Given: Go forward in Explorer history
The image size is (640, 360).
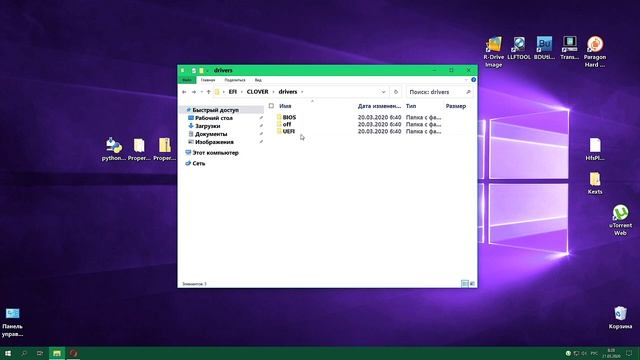Looking at the screenshot, I should [x=194, y=92].
